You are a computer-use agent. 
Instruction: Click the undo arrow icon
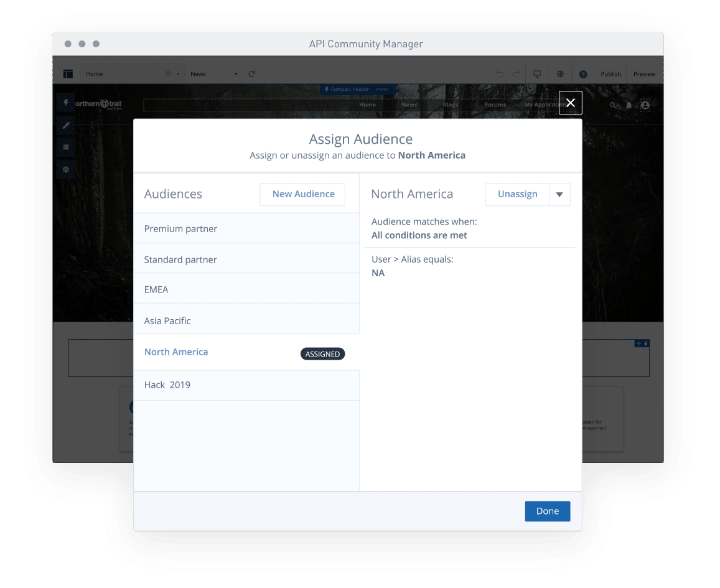[500, 73]
